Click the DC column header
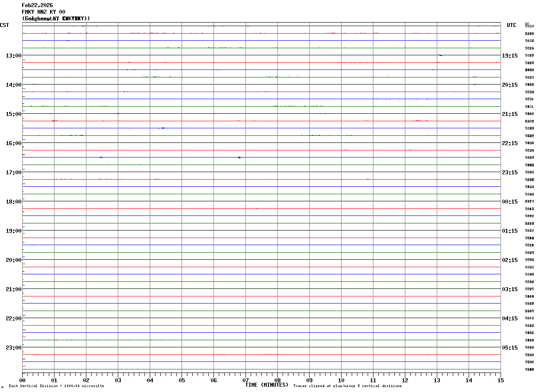 (x=527, y=24)
